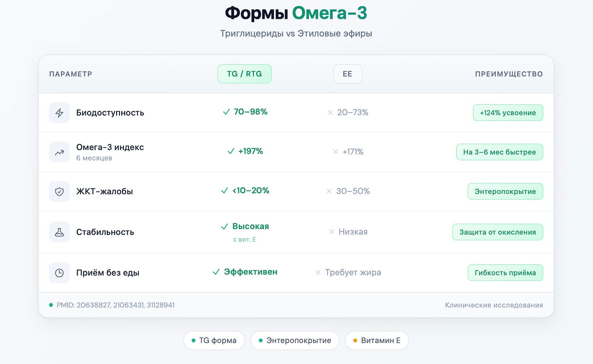The height and width of the screenshot is (364, 593).
Task: Click the Клинические исследования footer label
Action: (494, 305)
